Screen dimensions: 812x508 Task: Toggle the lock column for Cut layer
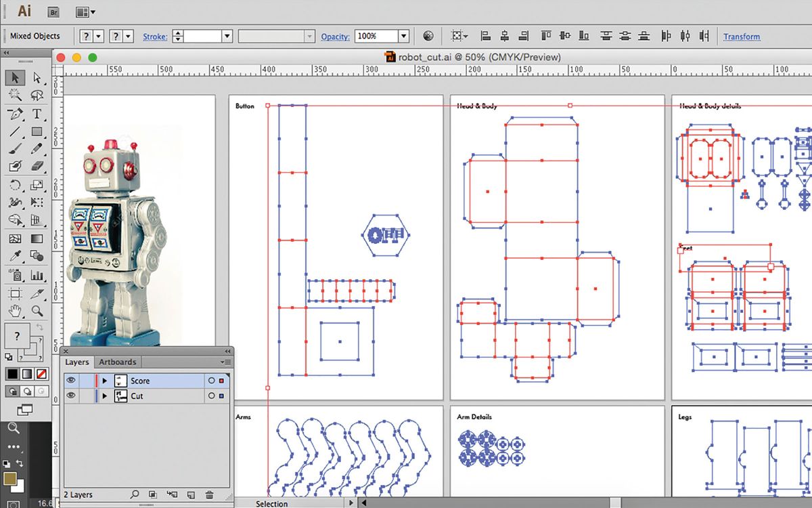(85, 396)
